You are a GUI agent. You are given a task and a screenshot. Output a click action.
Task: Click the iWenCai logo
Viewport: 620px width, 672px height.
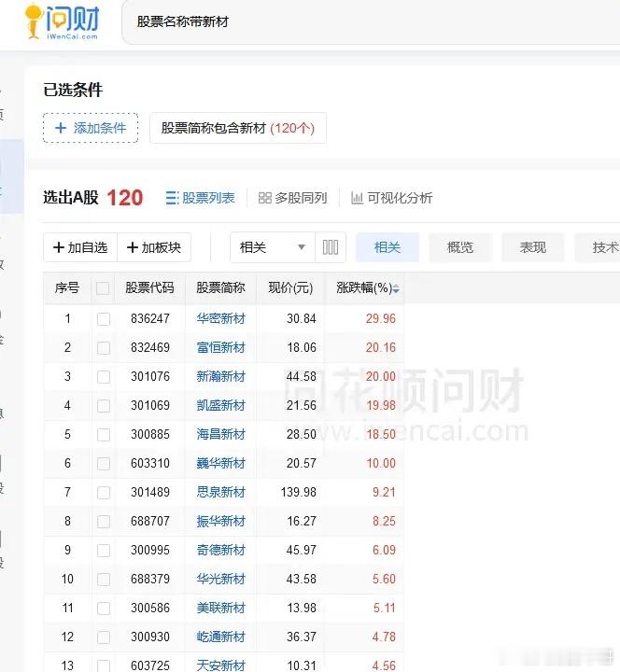pyautogui.click(x=63, y=22)
